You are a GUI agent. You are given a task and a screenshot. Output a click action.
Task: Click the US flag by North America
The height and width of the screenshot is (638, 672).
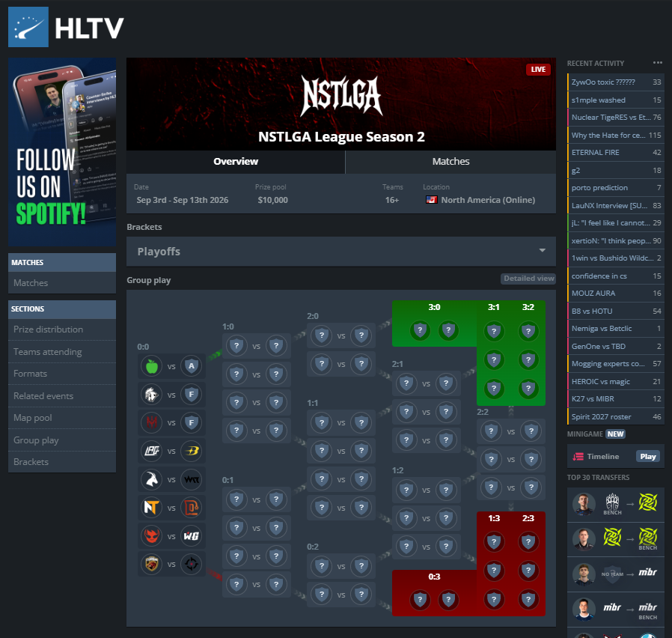431,200
